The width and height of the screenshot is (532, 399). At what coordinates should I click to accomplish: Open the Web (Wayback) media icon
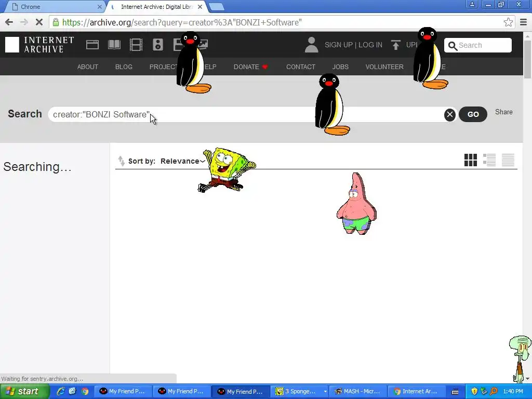pyautogui.click(x=92, y=45)
